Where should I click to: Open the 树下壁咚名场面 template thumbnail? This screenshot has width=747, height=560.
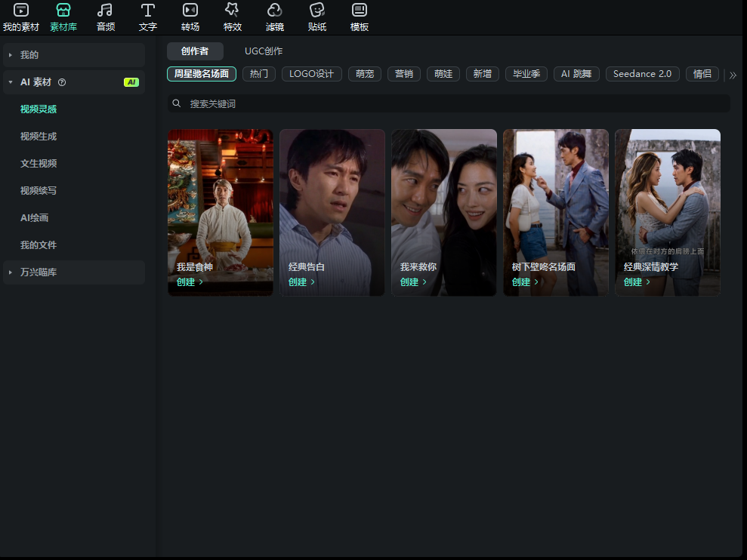pos(556,212)
